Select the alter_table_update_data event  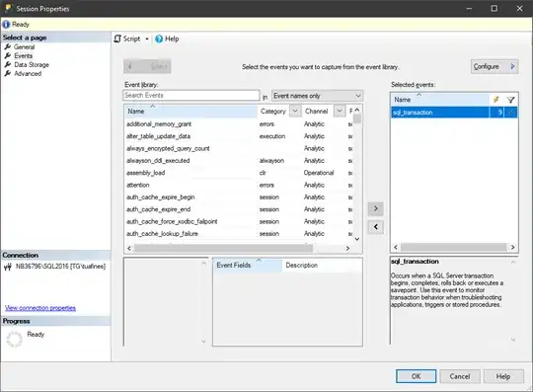(158, 136)
